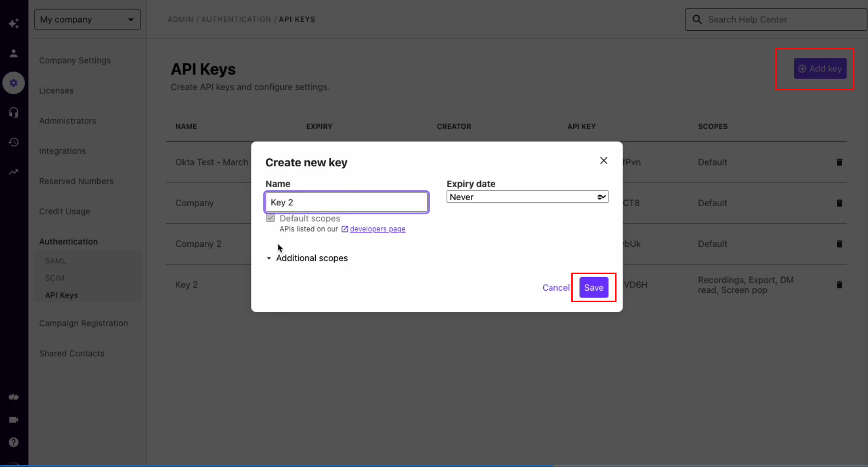
Task: Open the developers page link
Action: click(x=377, y=229)
